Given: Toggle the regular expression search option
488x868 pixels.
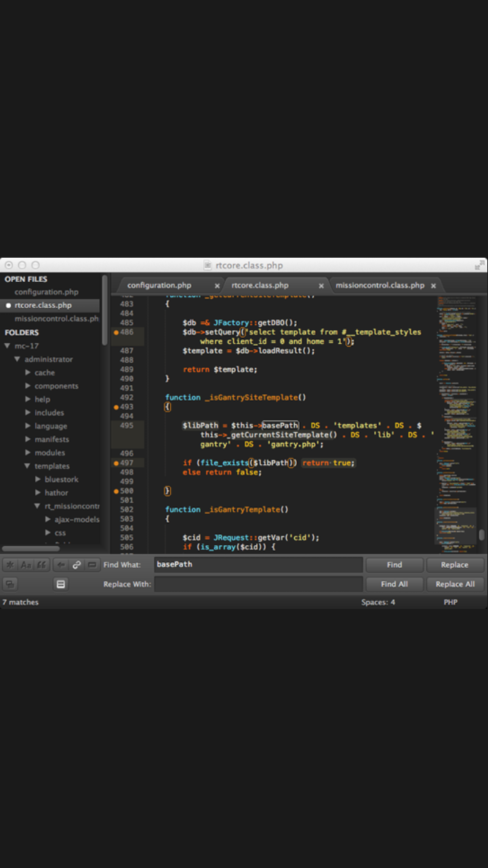Looking at the screenshot, I should (10, 565).
